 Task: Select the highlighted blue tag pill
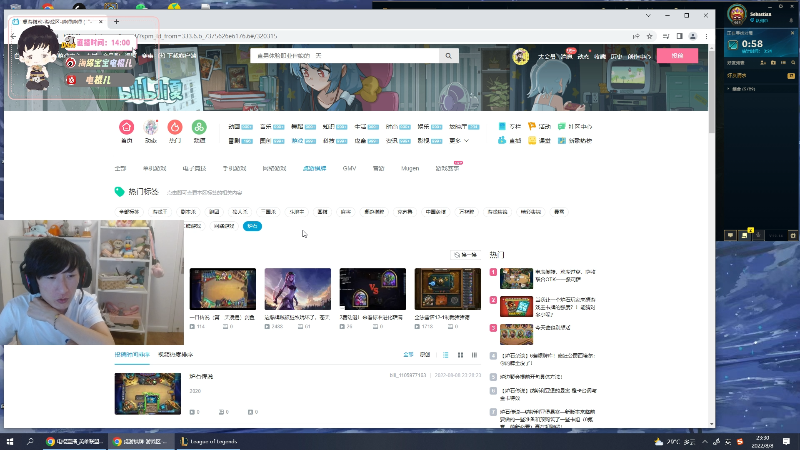(252, 226)
